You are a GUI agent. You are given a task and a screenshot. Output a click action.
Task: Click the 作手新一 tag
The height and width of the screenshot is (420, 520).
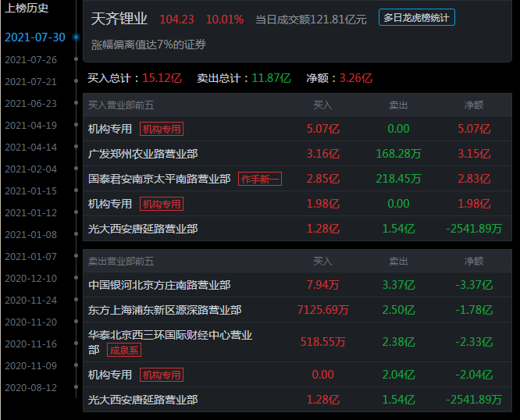260,179
